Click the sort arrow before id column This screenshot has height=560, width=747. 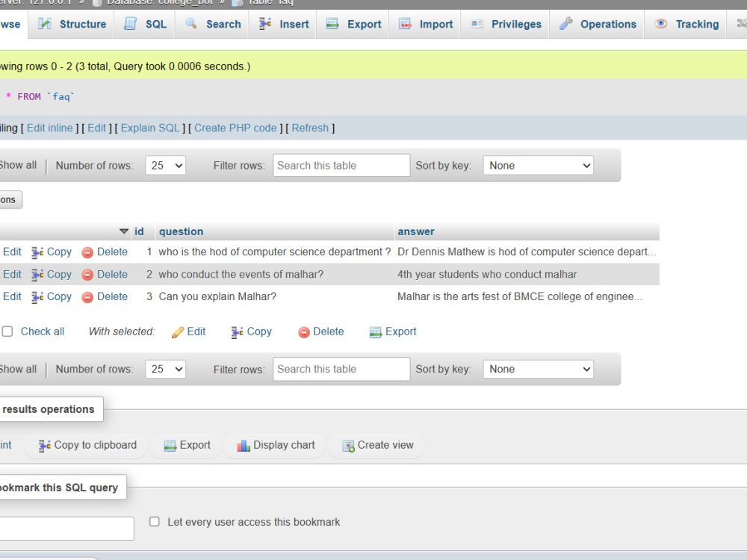[x=124, y=231]
